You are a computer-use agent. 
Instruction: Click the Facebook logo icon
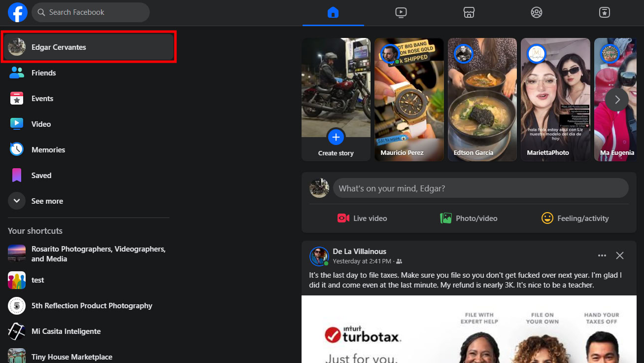[18, 12]
